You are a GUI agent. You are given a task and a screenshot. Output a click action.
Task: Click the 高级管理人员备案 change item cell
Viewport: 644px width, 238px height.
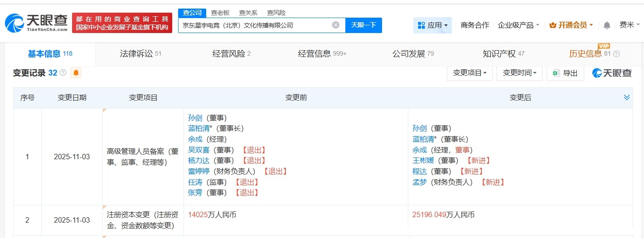[x=143, y=157]
